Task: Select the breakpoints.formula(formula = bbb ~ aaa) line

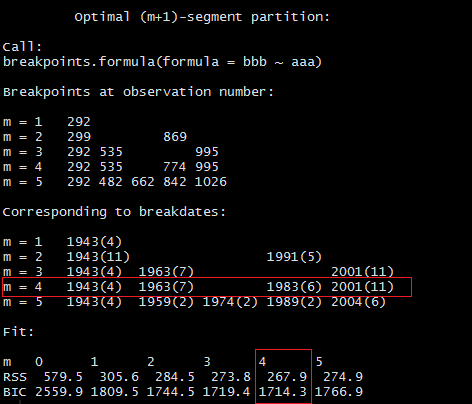Action: coord(162,62)
